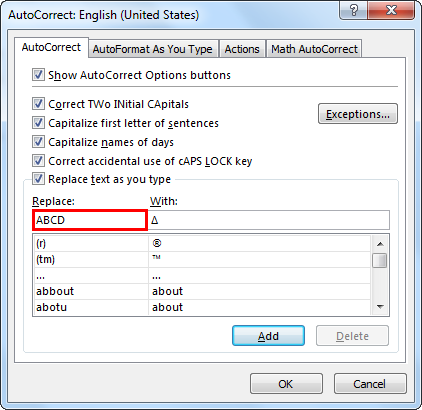
Task: Select the Math AutoCorrect tab
Action: (314, 49)
